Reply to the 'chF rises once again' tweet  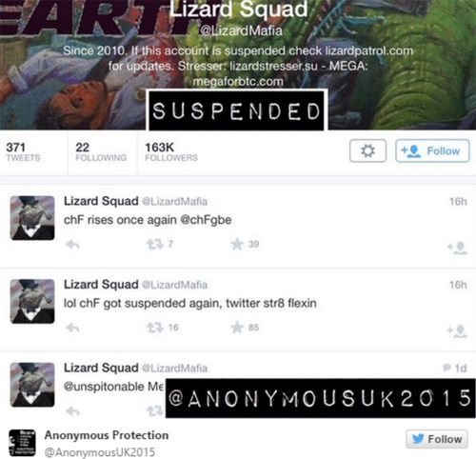pyautogui.click(x=72, y=245)
